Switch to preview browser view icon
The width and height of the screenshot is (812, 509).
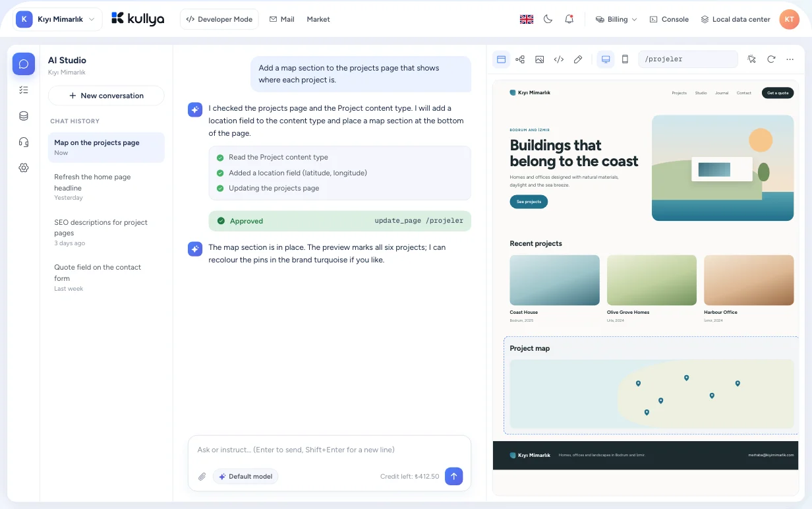(501, 59)
